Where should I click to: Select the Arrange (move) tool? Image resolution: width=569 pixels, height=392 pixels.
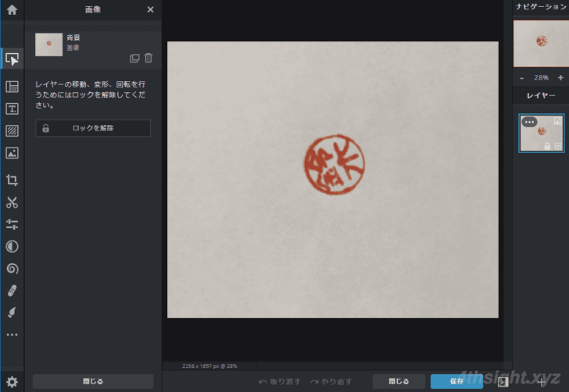(12, 59)
